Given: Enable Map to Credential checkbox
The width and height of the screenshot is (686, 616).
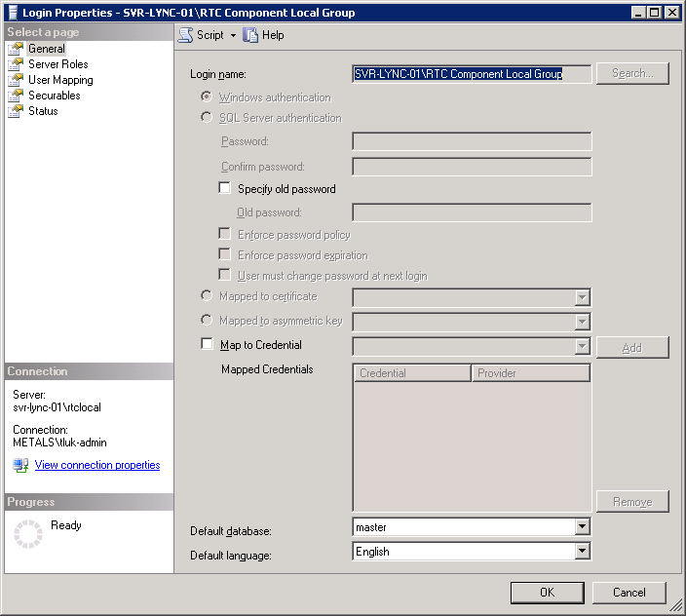Looking at the screenshot, I should (x=207, y=344).
